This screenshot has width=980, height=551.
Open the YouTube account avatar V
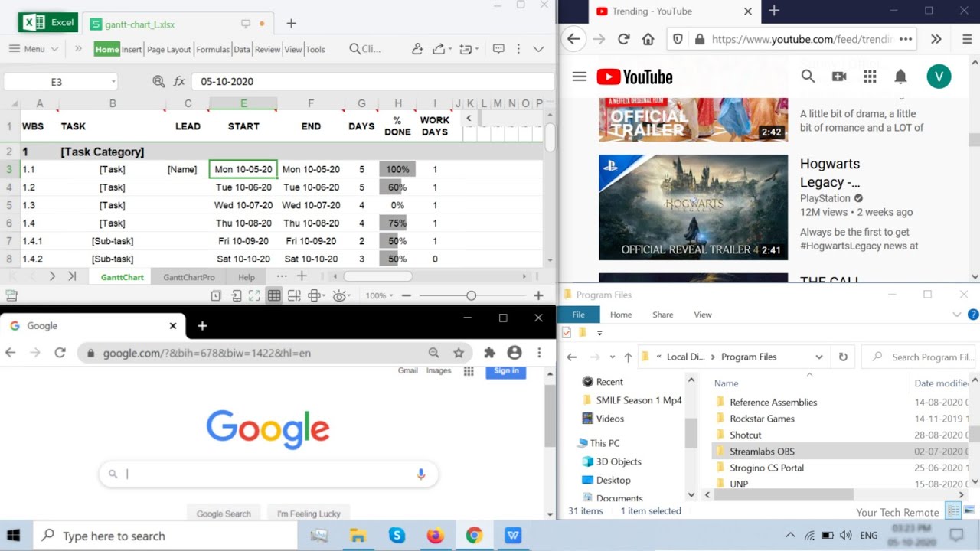click(939, 77)
